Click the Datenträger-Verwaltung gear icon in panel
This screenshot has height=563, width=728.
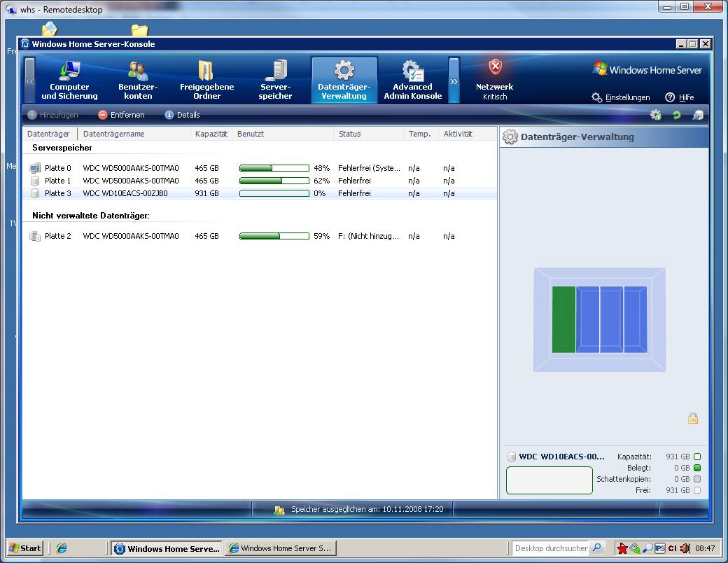click(510, 137)
